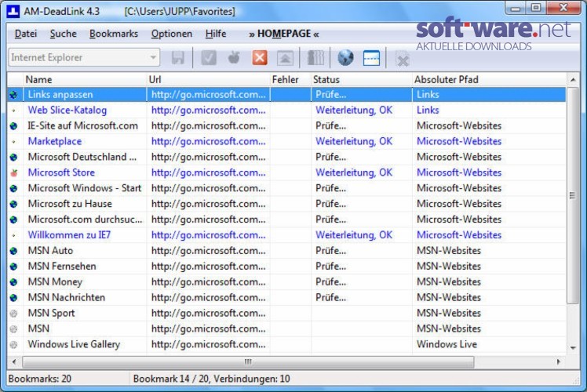
Task: Click globe icon beside Microsoft.com durchsuc...
Action: [14, 220]
